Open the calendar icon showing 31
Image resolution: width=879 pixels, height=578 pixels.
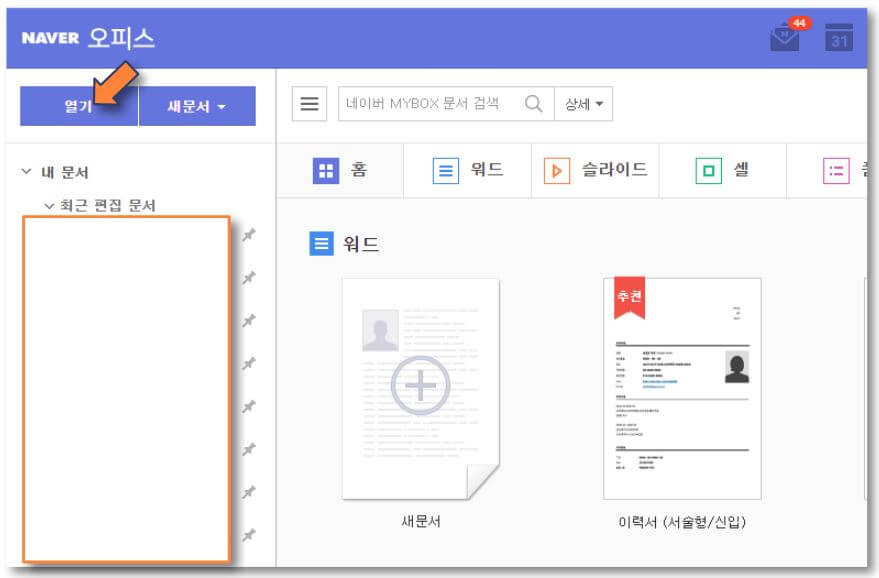click(x=839, y=38)
